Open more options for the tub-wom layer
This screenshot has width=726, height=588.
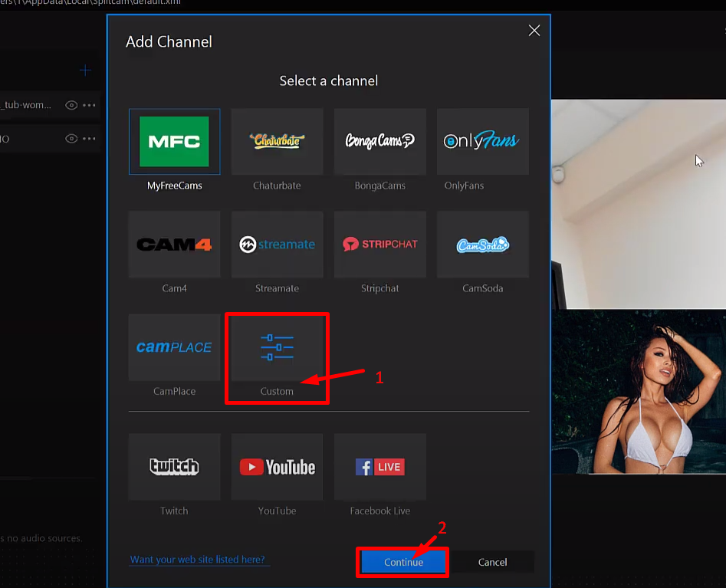coord(89,105)
